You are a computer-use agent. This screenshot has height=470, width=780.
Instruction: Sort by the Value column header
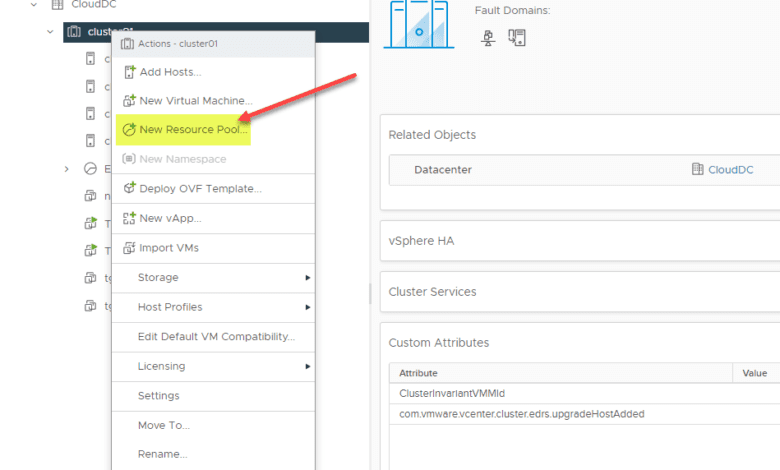[757, 373]
